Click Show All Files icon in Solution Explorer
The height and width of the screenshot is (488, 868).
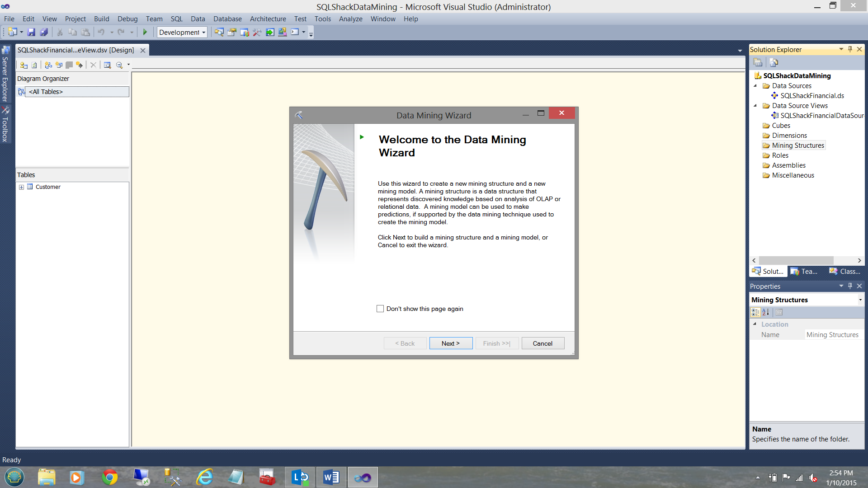(x=774, y=62)
